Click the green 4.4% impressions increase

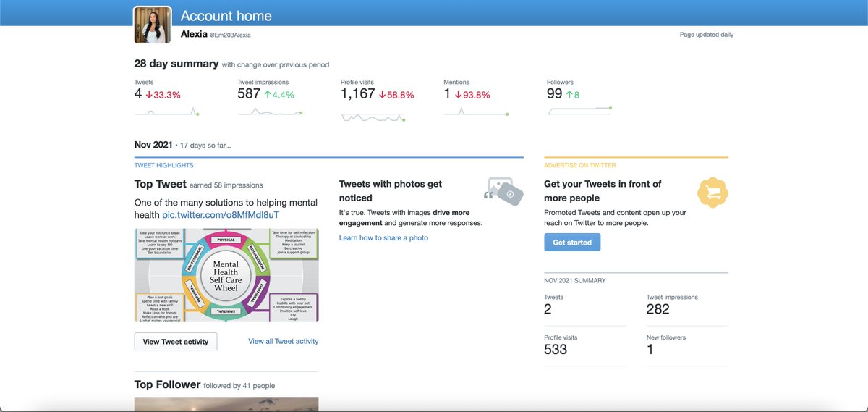278,95
